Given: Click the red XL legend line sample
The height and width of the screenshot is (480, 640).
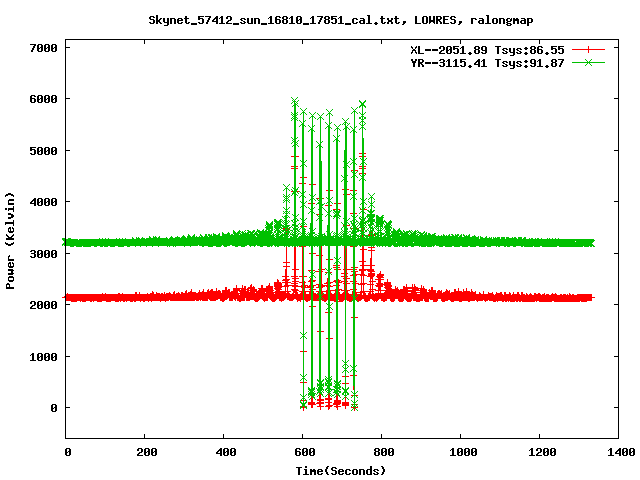Looking at the screenshot, I should coord(588,50).
